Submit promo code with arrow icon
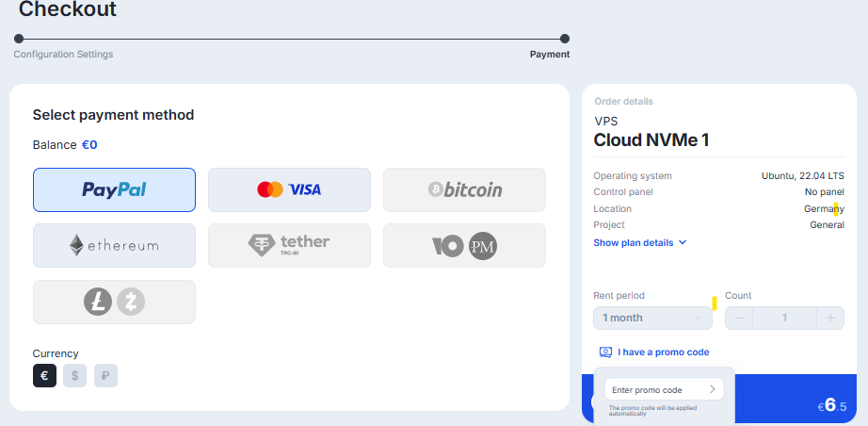This screenshot has width=868, height=426. (x=713, y=389)
